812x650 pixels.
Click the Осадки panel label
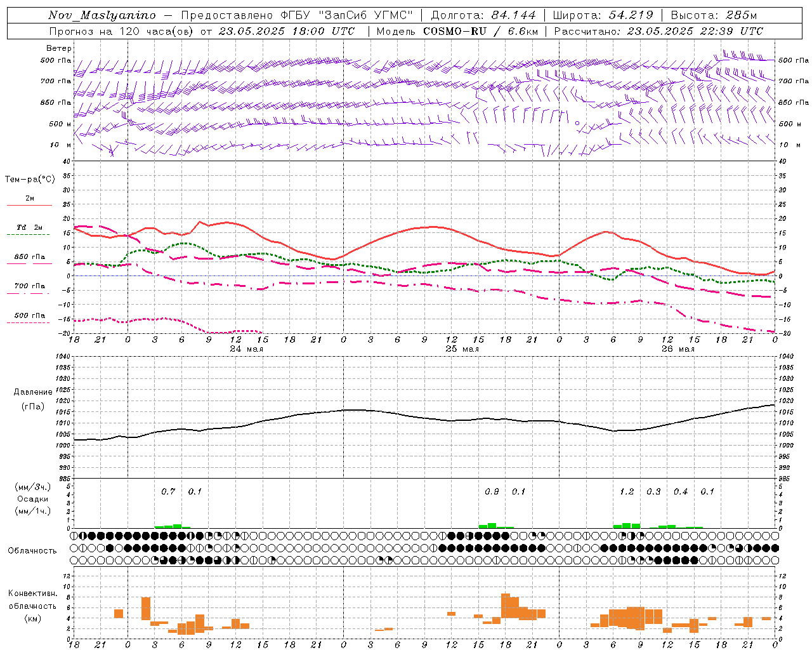pos(32,499)
